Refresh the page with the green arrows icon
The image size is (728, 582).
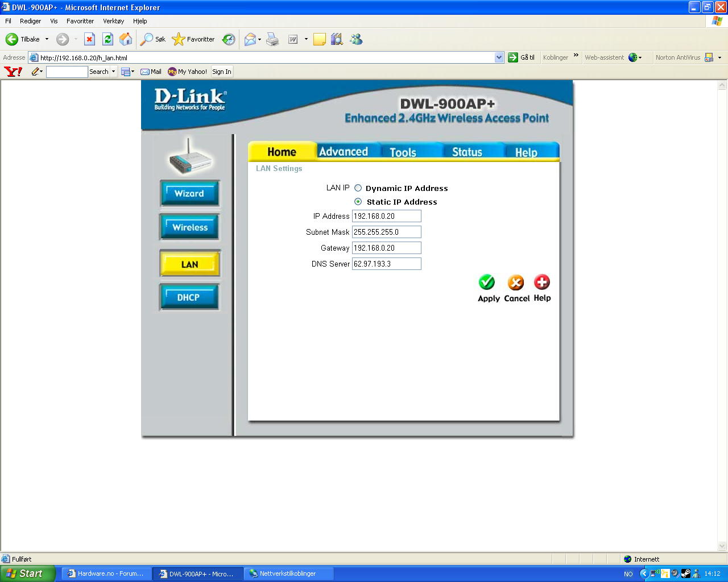point(107,39)
